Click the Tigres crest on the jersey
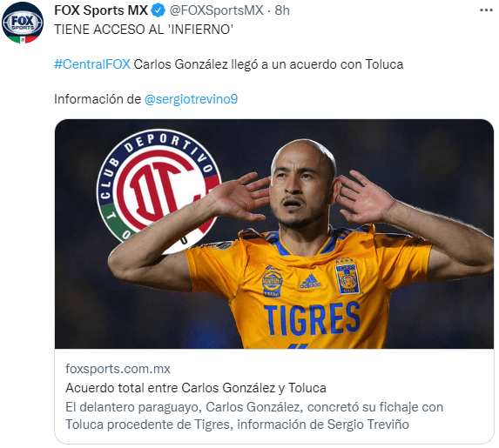The height and width of the screenshot is (448, 499). (x=347, y=276)
